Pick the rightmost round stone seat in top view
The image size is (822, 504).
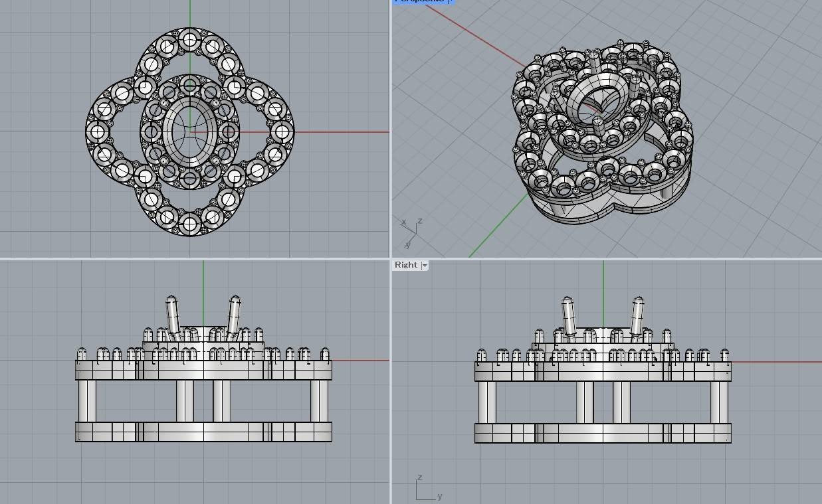coord(281,132)
